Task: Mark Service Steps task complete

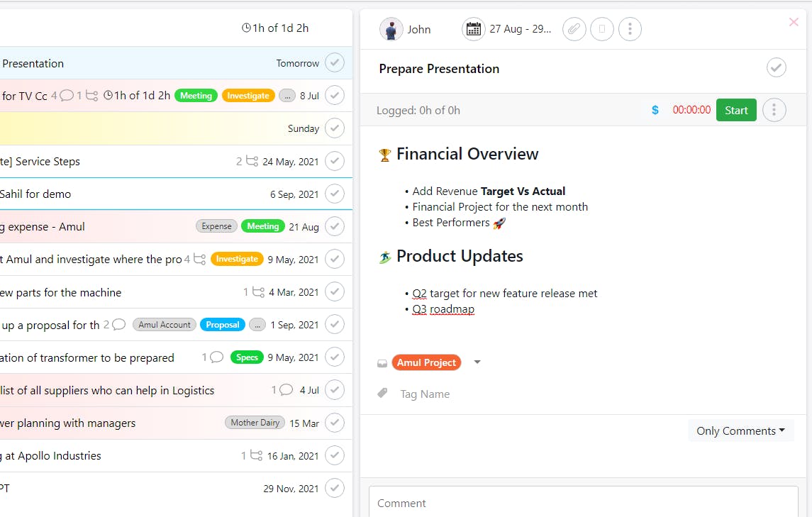Action: (335, 161)
